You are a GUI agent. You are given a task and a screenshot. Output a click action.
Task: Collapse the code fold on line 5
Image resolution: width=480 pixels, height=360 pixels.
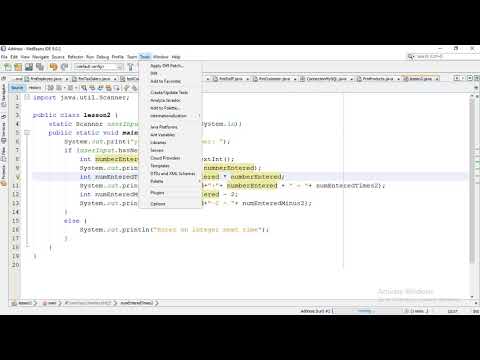coord(27,133)
